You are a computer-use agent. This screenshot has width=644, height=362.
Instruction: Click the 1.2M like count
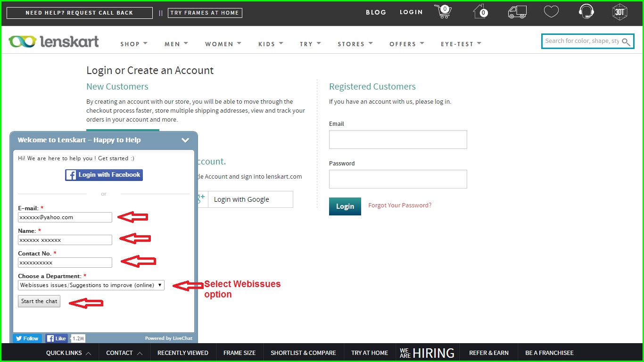point(78,338)
